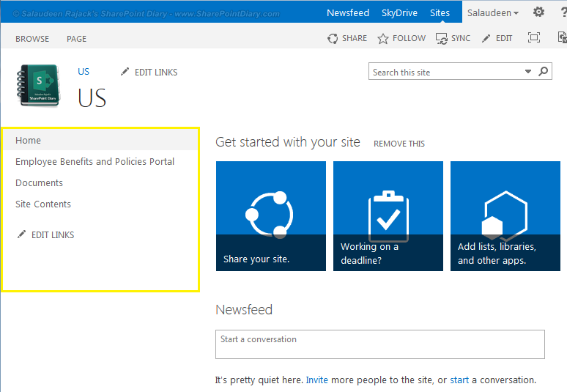Open Sites in top bar
567x392 pixels.
(440, 13)
